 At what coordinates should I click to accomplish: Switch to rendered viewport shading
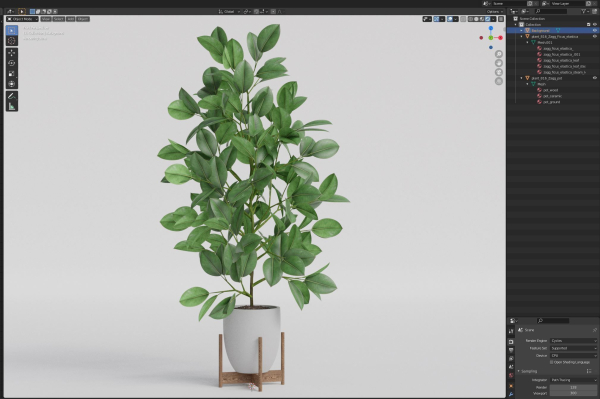488,19
